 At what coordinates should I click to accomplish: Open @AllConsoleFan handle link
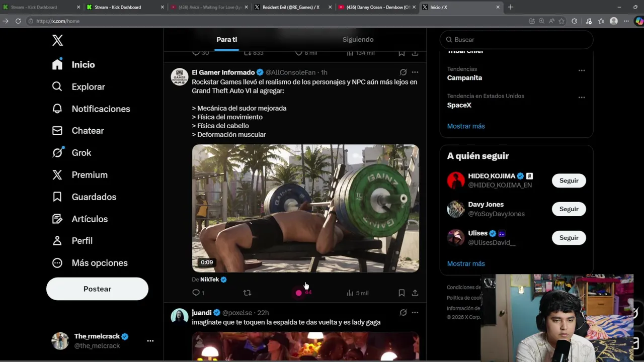(x=290, y=72)
